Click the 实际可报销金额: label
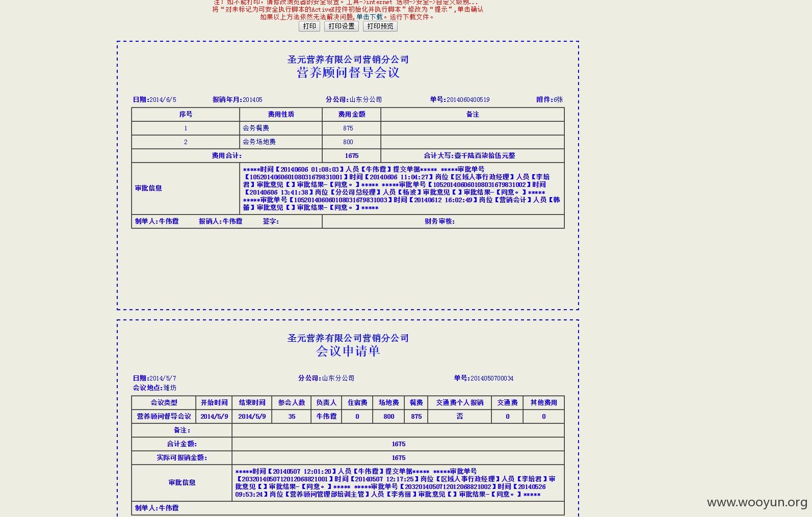 click(x=182, y=457)
